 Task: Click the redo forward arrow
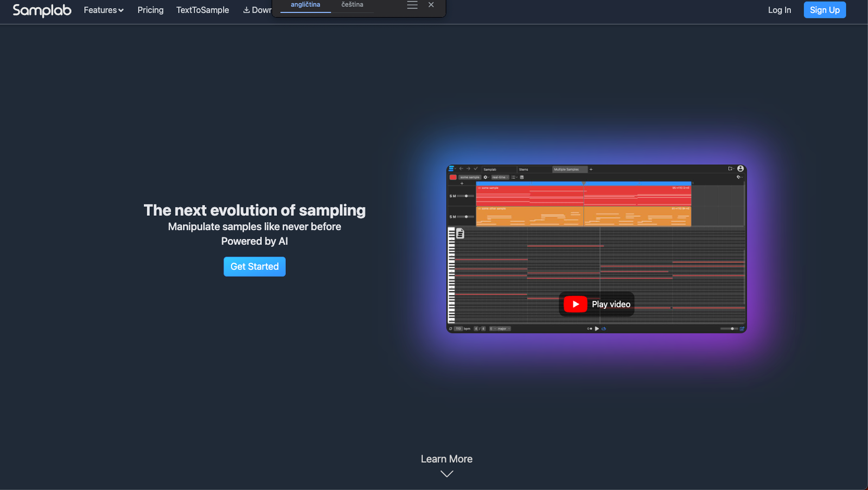point(468,169)
